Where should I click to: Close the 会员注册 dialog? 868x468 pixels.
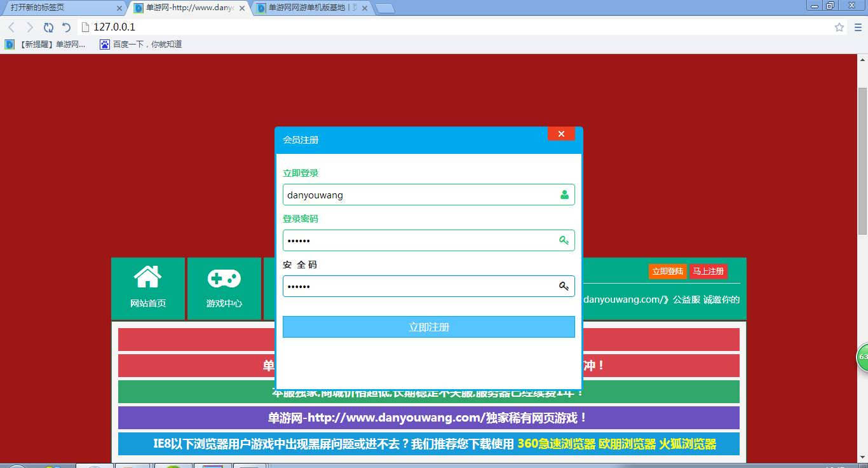[x=561, y=134]
